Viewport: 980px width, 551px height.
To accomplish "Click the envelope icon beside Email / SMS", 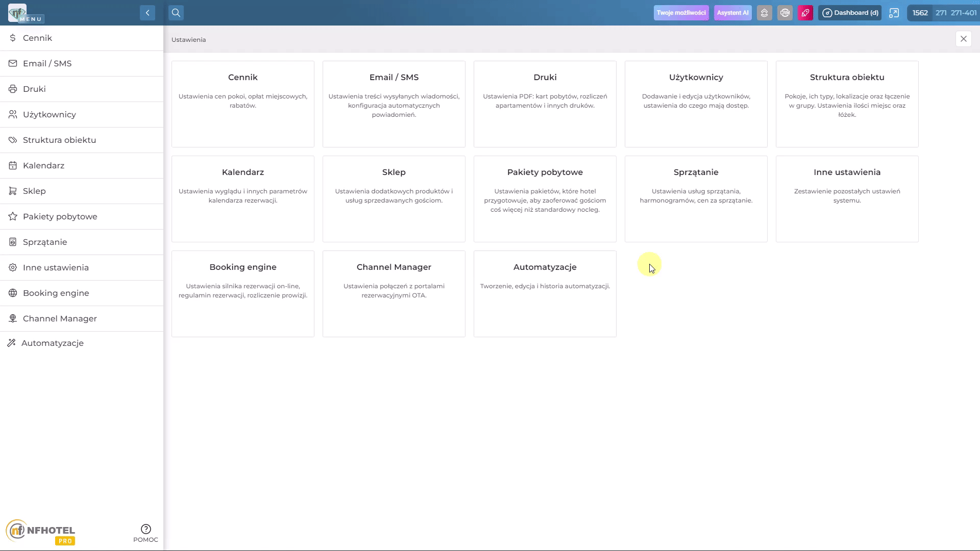I will coord(13,63).
